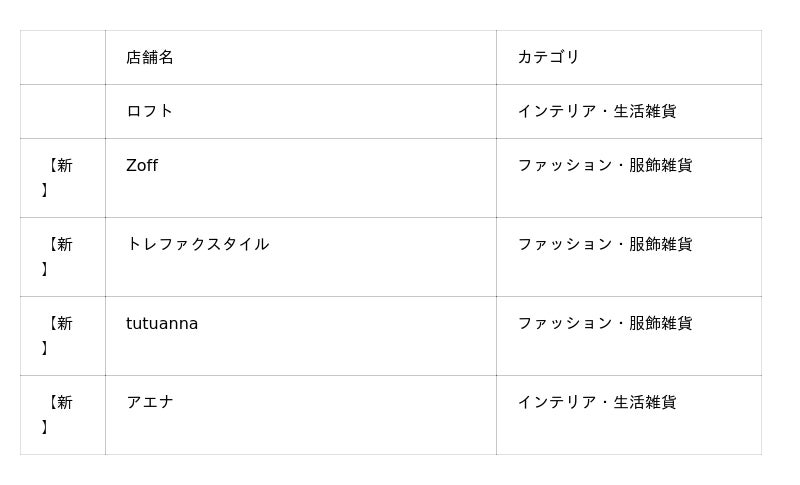This screenshot has height=485, width=800.
Task: Select the tutuanna store name cell
Action: pyautogui.click(x=162, y=323)
